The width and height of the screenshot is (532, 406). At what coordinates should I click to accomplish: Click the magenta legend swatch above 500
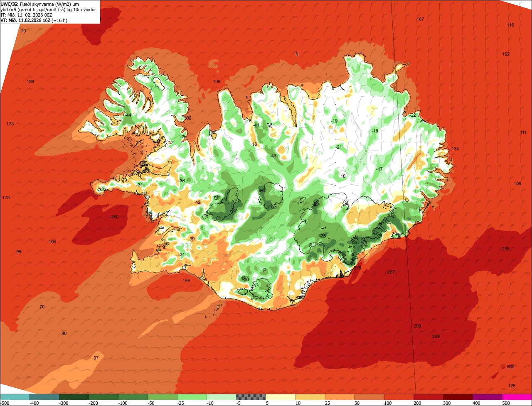coord(517,397)
